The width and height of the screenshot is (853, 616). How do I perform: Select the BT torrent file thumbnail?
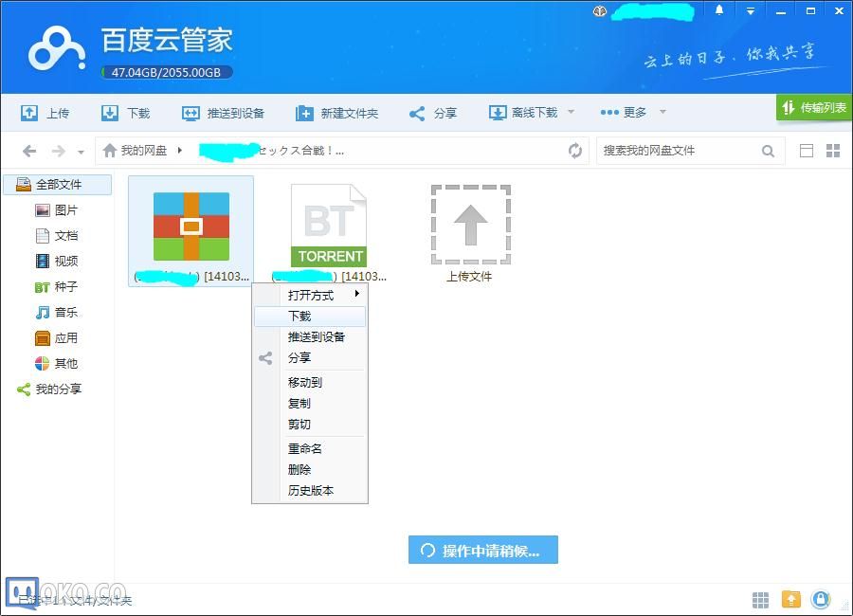coord(329,226)
